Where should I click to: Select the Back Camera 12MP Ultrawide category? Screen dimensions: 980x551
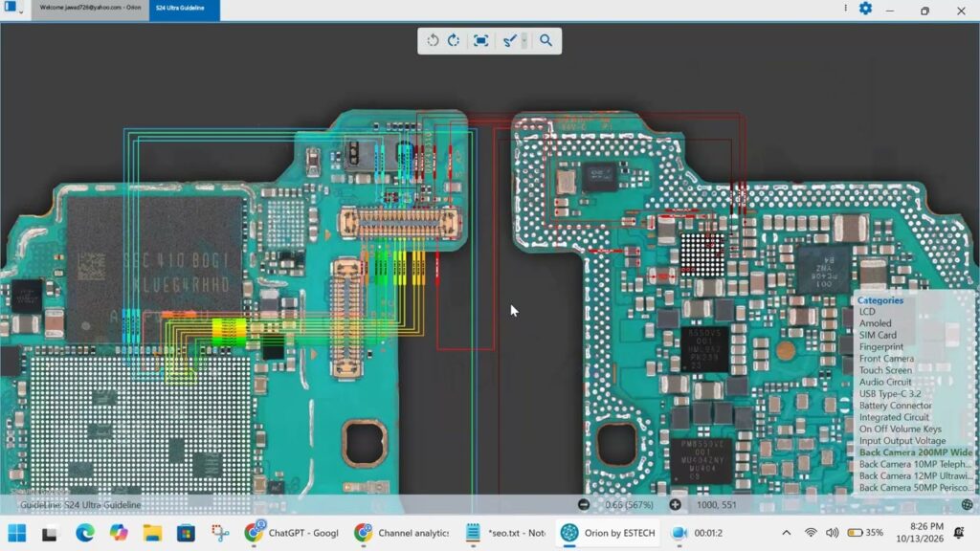click(x=916, y=476)
